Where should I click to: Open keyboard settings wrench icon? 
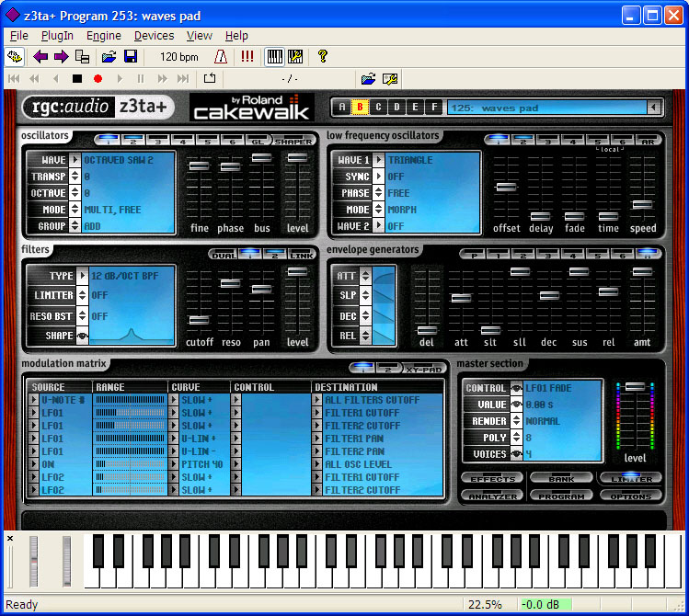pos(295,57)
